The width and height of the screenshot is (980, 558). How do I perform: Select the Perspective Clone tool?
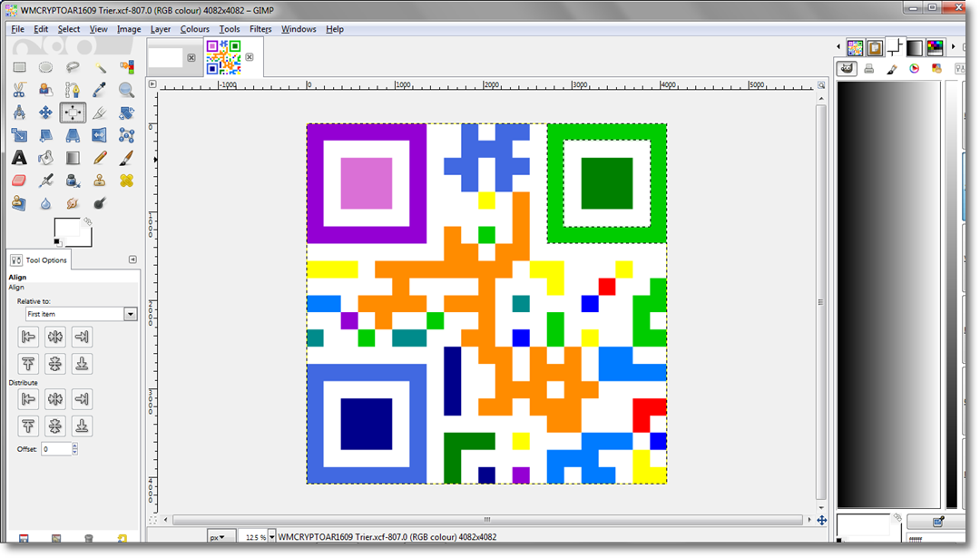tap(19, 203)
